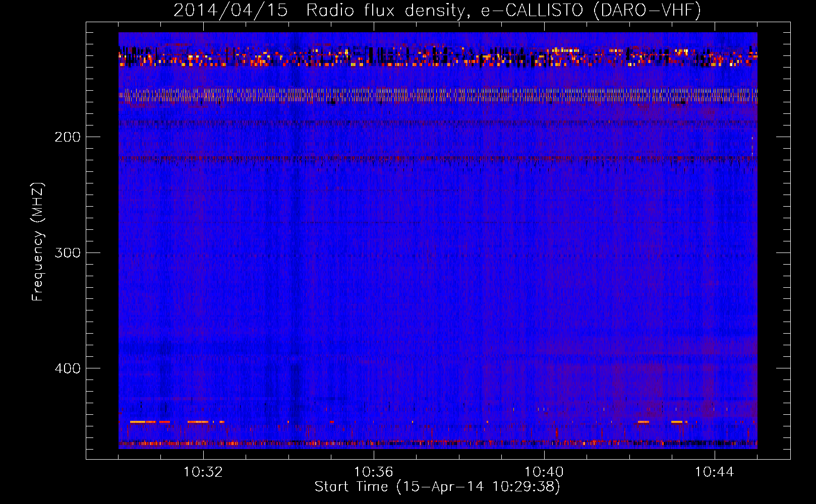Click the 400 frequency tick label
The height and width of the screenshot is (504, 816).
pyautogui.click(x=68, y=368)
